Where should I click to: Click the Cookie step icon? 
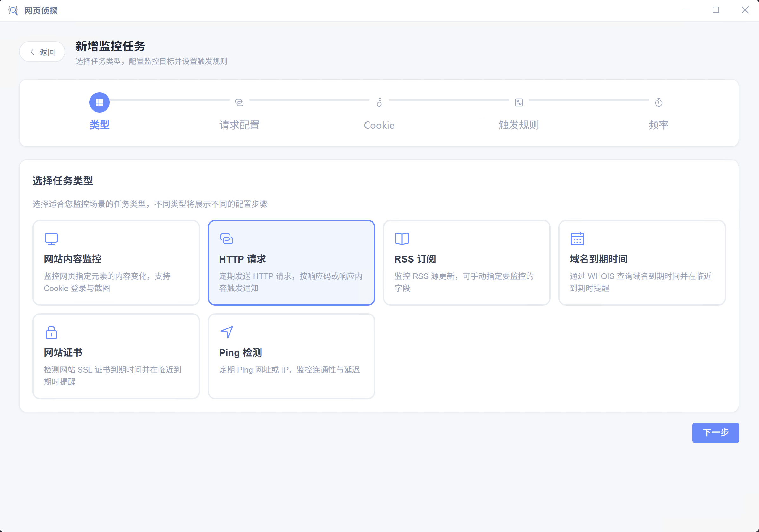tap(379, 102)
